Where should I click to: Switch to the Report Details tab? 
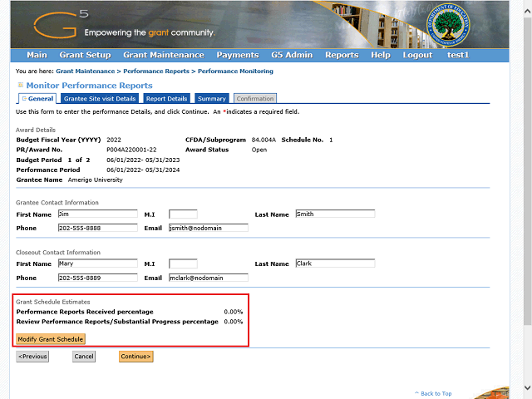pyautogui.click(x=166, y=98)
